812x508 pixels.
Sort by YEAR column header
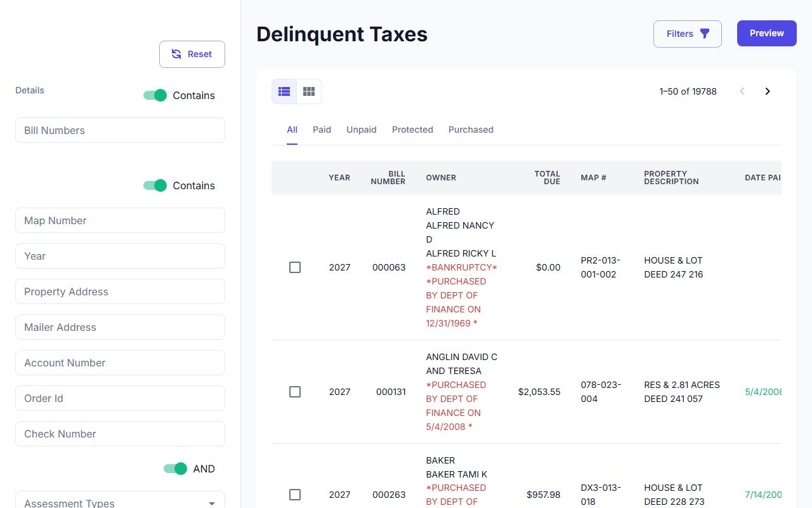[339, 178]
